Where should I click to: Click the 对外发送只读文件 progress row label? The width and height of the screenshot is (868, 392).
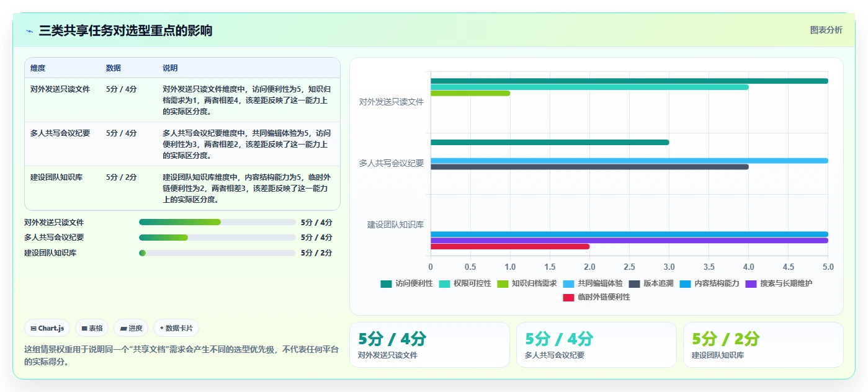coord(54,222)
